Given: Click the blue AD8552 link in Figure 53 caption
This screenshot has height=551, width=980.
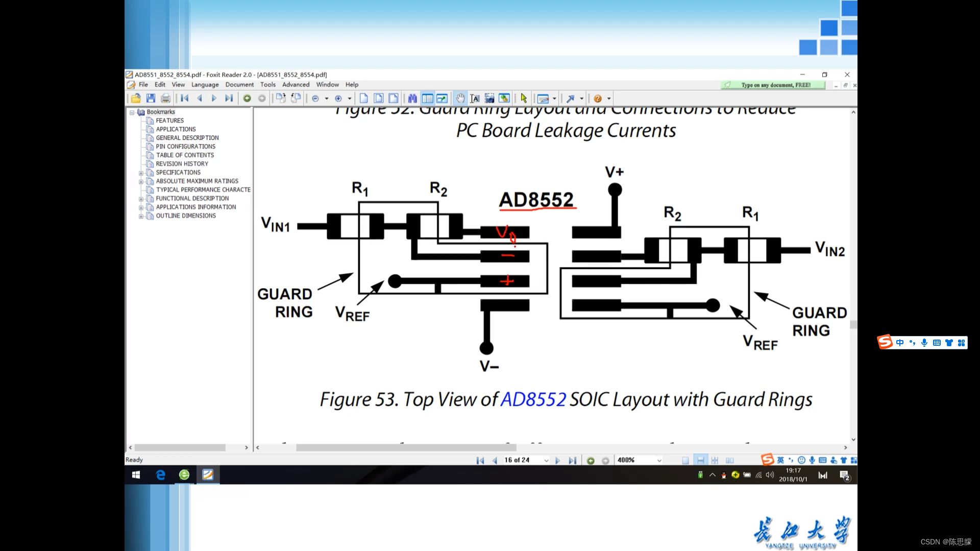Looking at the screenshot, I should click(533, 399).
